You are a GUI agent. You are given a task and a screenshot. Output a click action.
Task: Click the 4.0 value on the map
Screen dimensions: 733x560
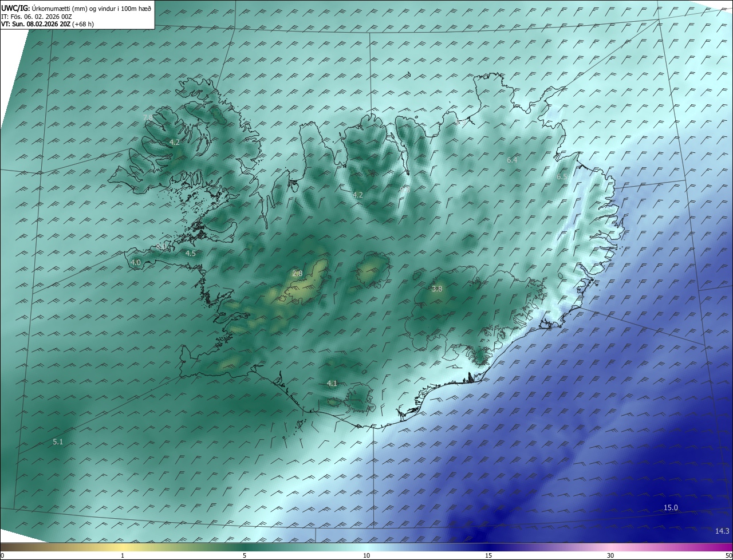[136, 262]
